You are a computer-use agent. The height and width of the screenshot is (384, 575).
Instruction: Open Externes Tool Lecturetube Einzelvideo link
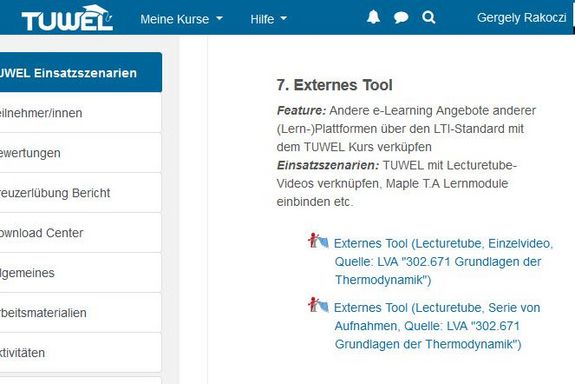coord(443,262)
